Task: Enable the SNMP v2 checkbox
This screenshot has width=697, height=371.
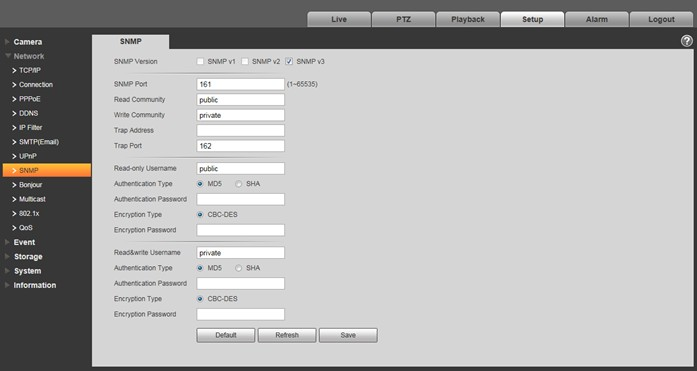Action: pos(244,61)
